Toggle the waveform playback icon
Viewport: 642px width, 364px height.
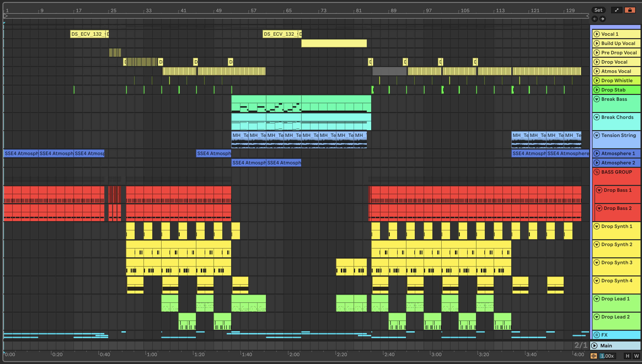coord(594,356)
